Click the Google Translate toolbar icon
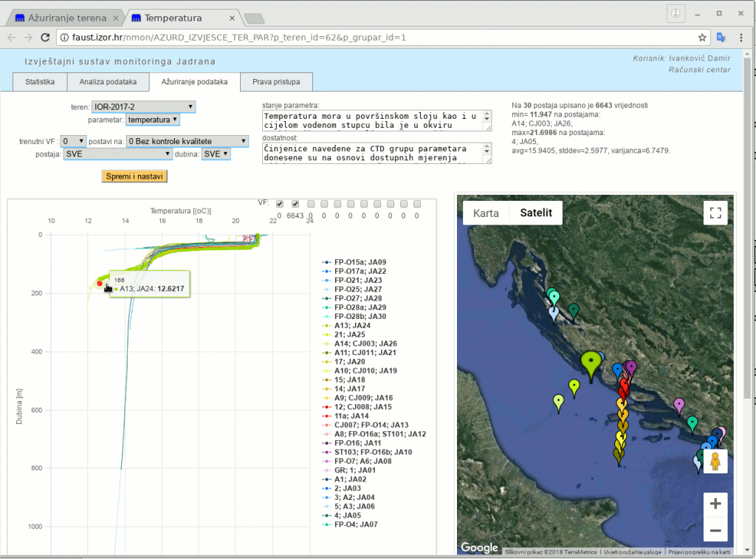 pyautogui.click(x=721, y=37)
